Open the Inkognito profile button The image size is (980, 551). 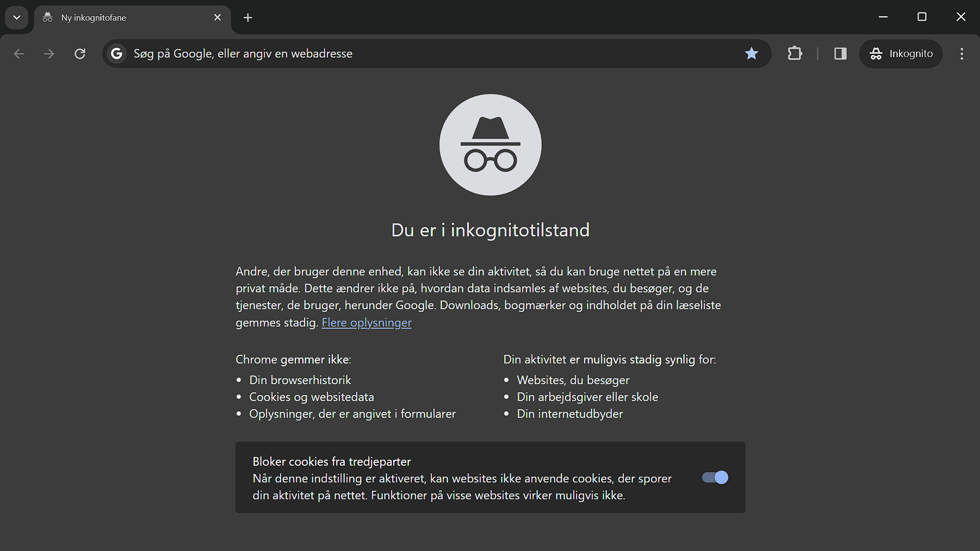tap(901, 53)
